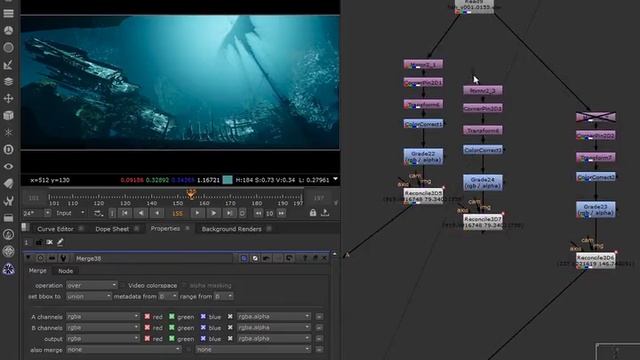The height and width of the screenshot is (360, 640).
Task: Open the Views nodes eye icon
Action: (8, 167)
